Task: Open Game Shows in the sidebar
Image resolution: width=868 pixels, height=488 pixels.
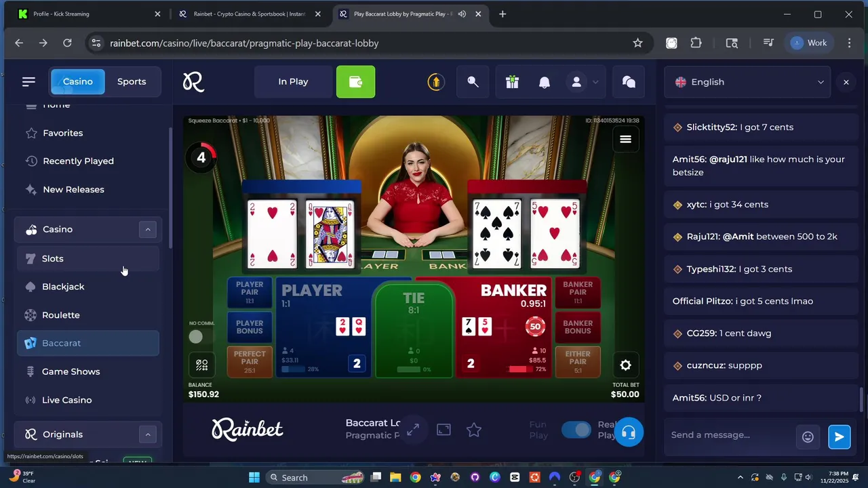Action: [88, 371]
